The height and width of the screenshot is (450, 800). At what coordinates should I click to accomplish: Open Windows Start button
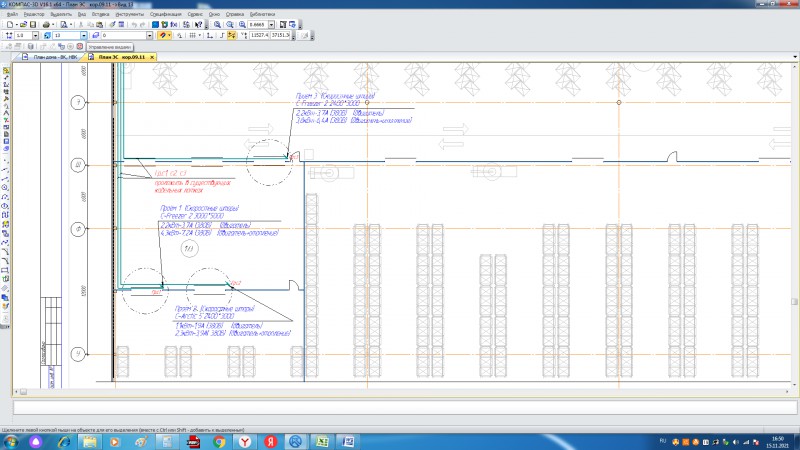pos(11,441)
